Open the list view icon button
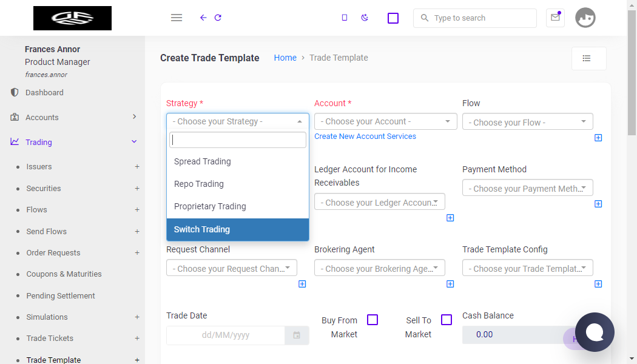637x364 pixels. pos(588,58)
